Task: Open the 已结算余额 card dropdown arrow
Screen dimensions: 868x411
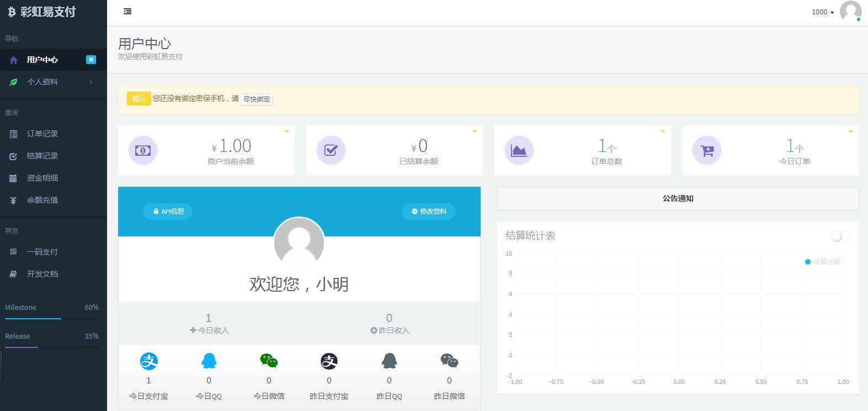Action: click(475, 131)
